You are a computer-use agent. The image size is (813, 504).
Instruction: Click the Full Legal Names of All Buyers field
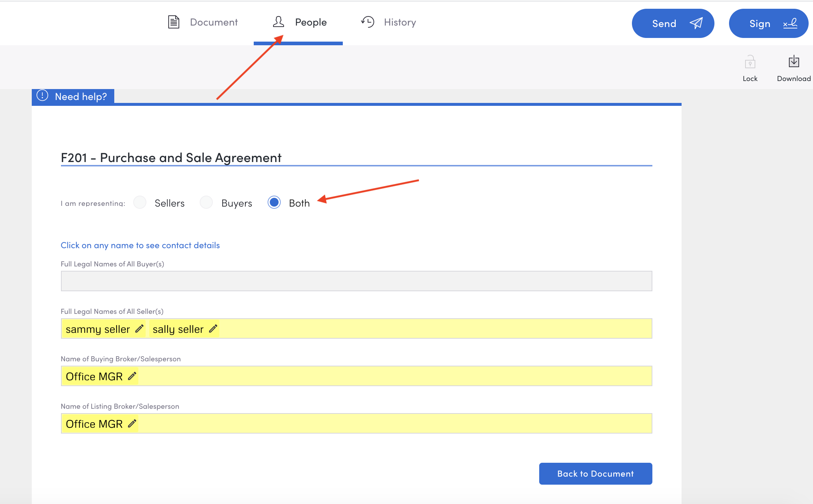pyautogui.click(x=356, y=281)
